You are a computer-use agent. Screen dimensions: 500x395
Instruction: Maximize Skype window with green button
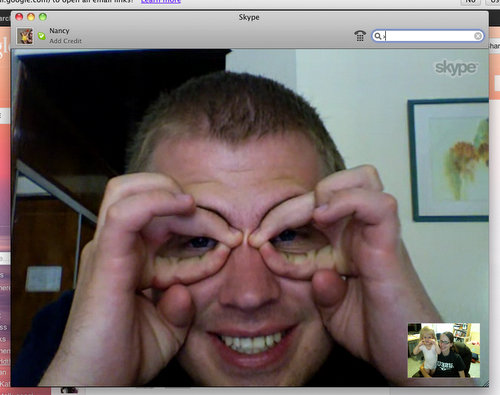(x=43, y=17)
